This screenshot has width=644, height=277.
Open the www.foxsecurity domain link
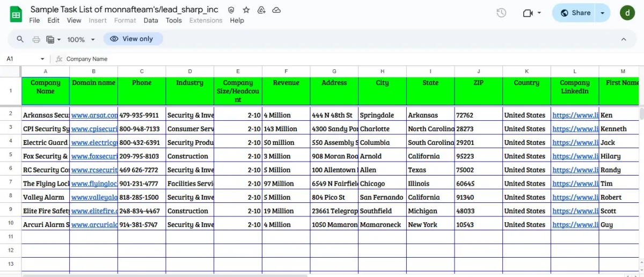point(94,156)
